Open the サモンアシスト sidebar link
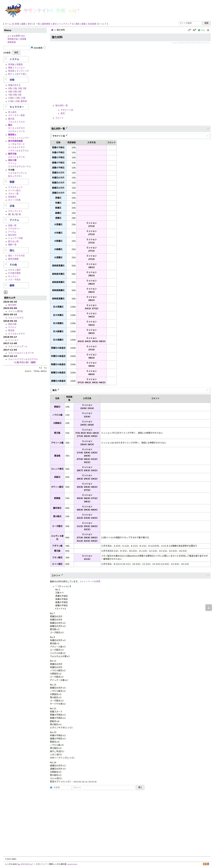The width and height of the screenshot is (214, 868). tap(15, 211)
